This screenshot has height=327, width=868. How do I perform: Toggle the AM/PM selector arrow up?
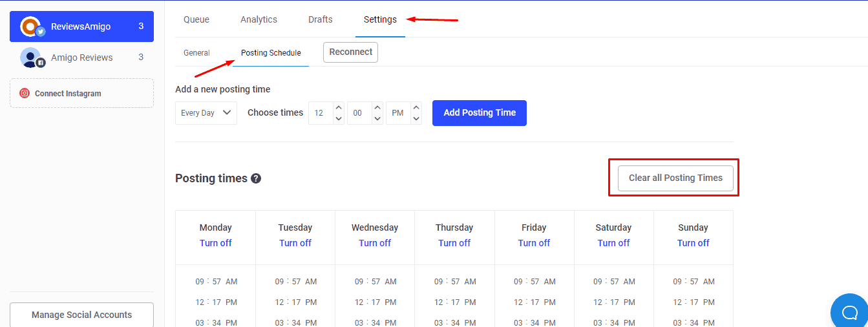point(416,107)
